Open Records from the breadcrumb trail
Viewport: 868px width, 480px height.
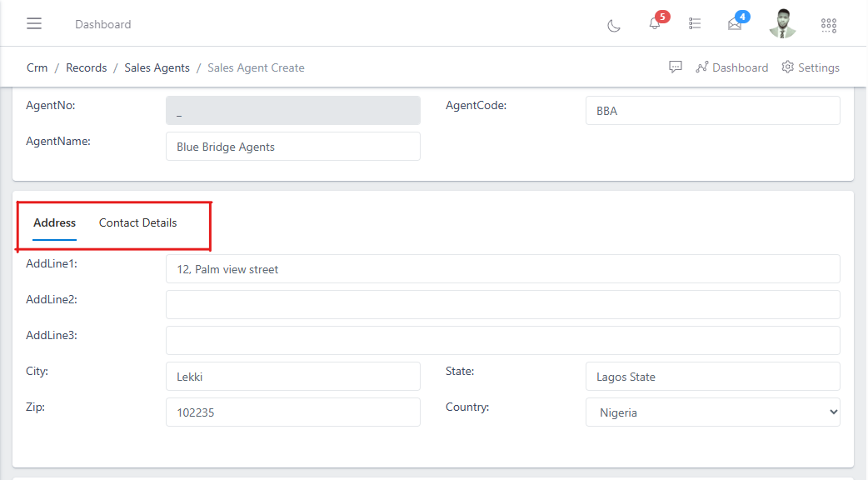[86, 67]
